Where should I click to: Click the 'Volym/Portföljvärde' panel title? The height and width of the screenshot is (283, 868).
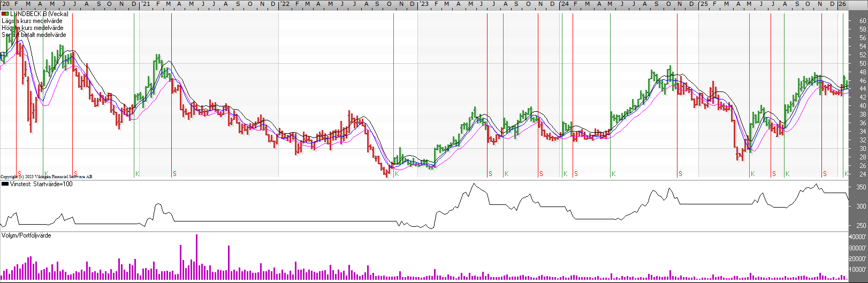coord(26,235)
